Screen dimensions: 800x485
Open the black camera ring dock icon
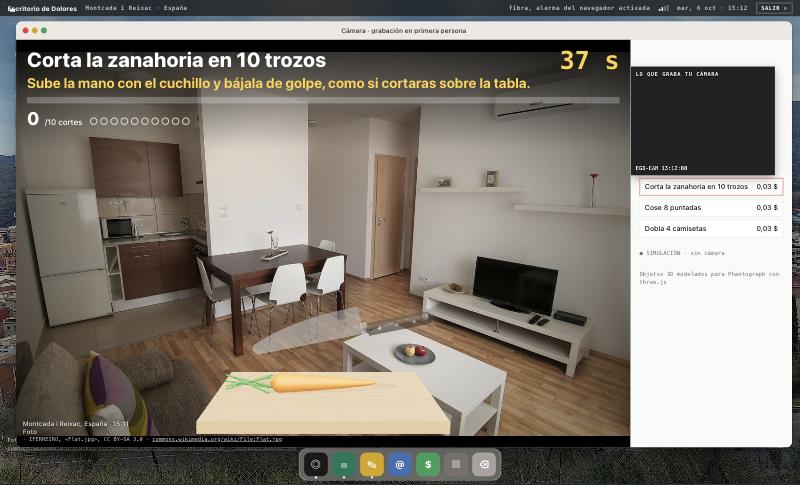tap(315, 464)
